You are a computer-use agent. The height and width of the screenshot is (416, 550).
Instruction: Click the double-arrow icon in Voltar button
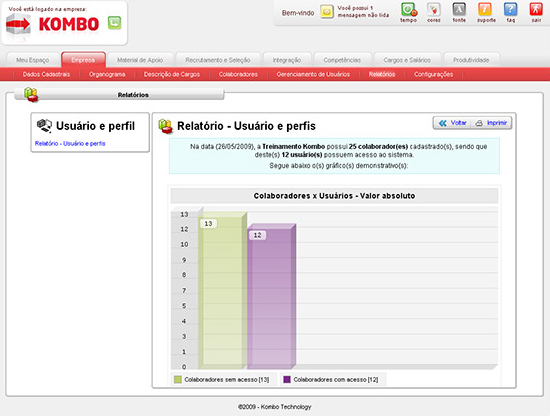[443, 123]
